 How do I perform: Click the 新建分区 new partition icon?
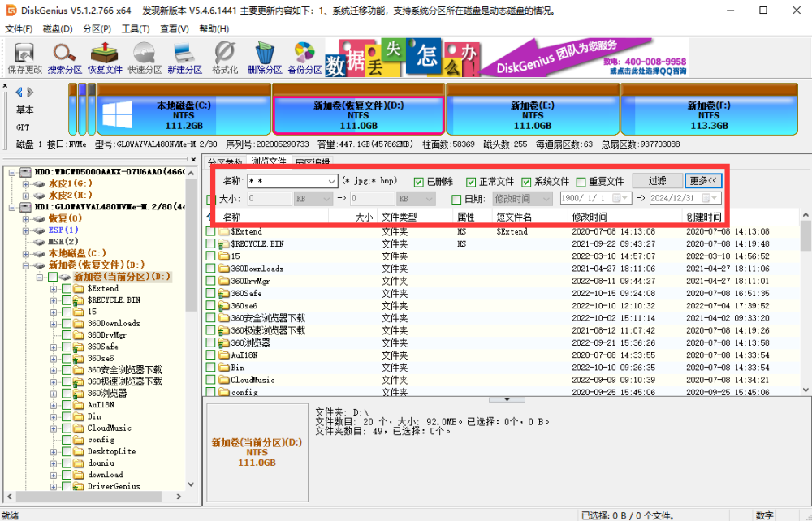184,58
